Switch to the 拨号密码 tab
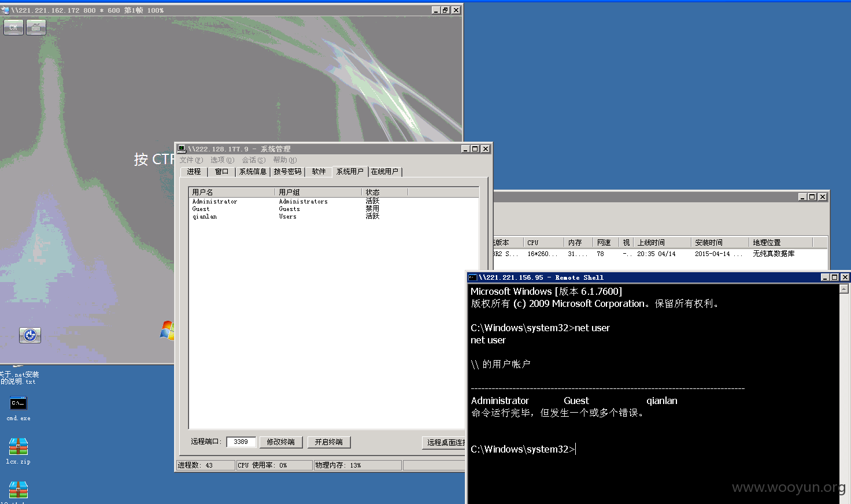Viewport: 851px width, 504px height. (x=288, y=172)
